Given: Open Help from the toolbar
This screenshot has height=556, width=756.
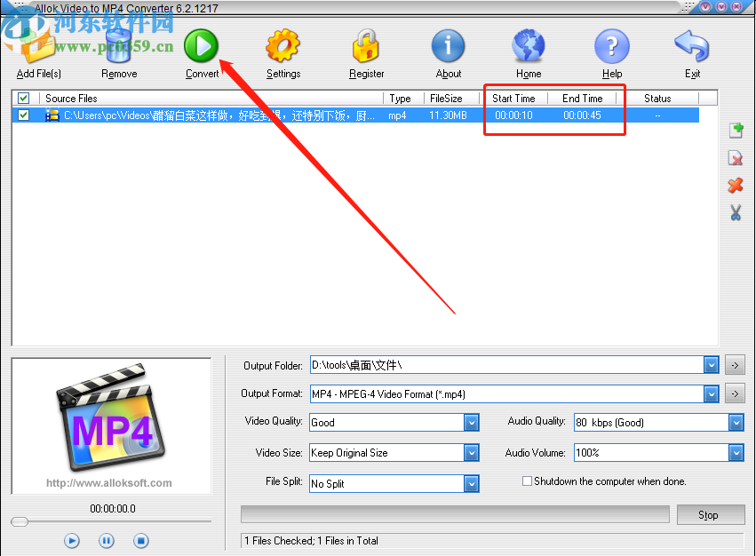Looking at the screenshot, I should coord(611,46).
